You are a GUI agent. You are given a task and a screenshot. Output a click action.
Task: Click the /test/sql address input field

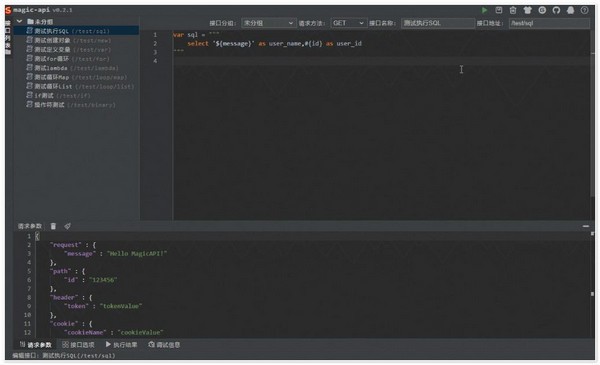[549, 23]
